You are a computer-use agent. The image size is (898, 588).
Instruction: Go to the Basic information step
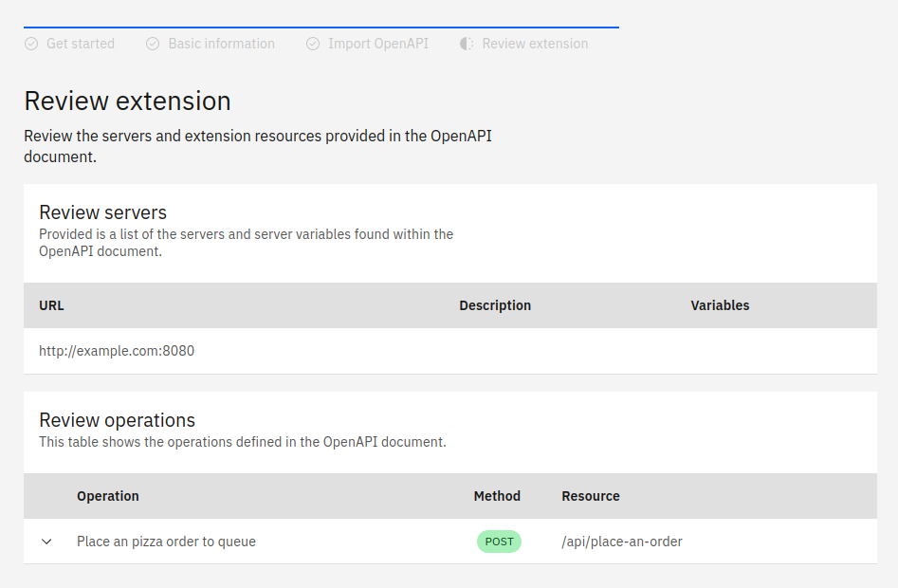(221, 44)
